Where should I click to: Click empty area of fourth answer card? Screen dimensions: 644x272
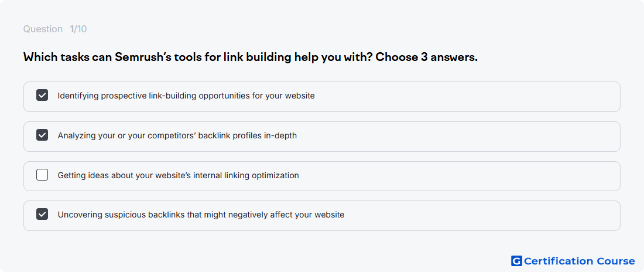coord(481,216)
